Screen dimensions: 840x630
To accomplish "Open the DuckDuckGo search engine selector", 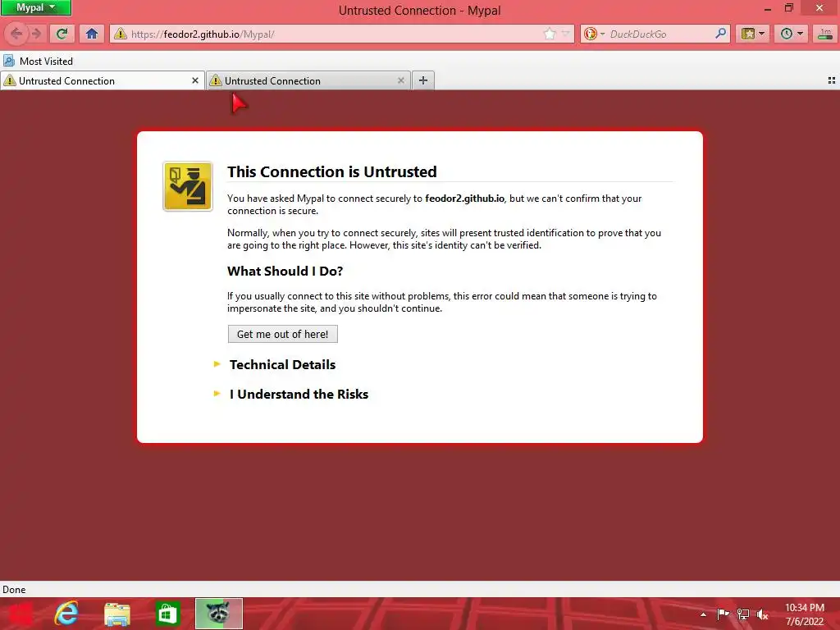I will click(x=594, y=34).
